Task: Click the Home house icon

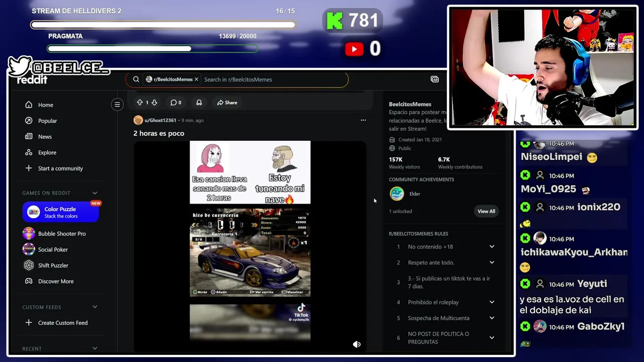Action: click(29, 105)
